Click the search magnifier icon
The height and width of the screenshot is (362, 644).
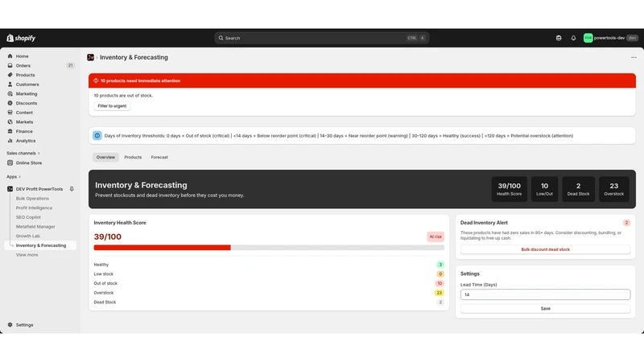pos(221,38)
